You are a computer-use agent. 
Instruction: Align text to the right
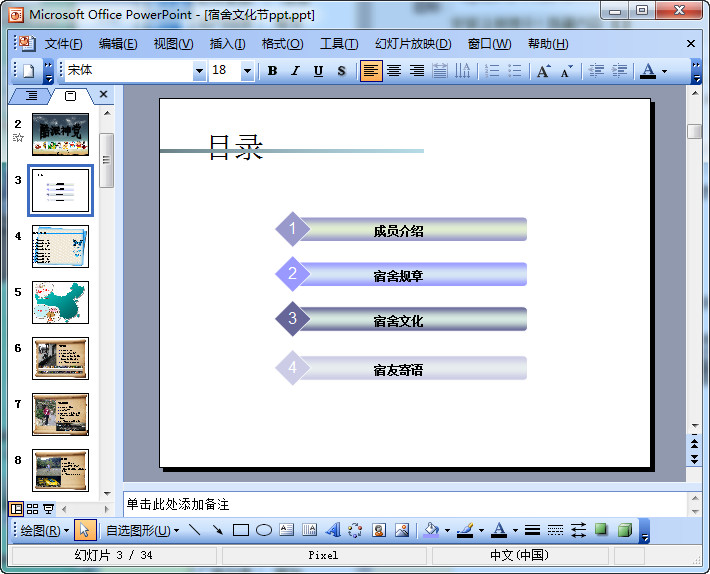417,71
